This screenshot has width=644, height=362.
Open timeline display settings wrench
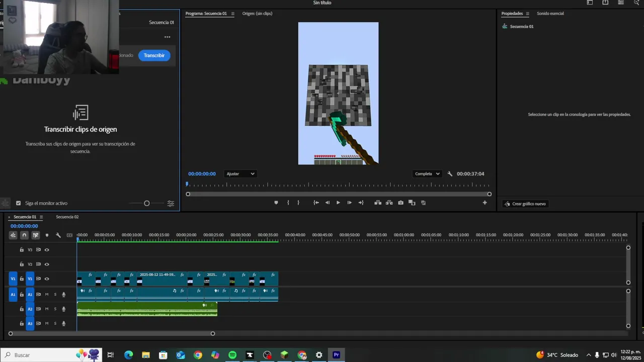coord(58,235)
